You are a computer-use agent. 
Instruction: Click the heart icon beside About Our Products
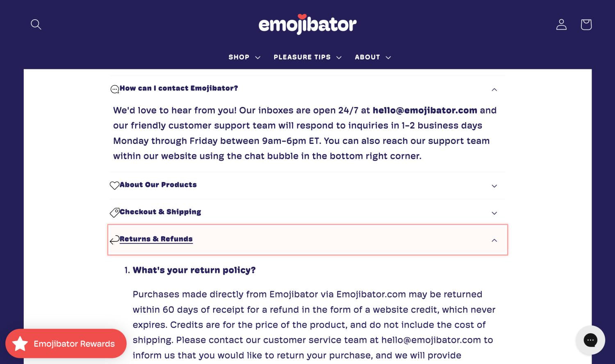114,186
